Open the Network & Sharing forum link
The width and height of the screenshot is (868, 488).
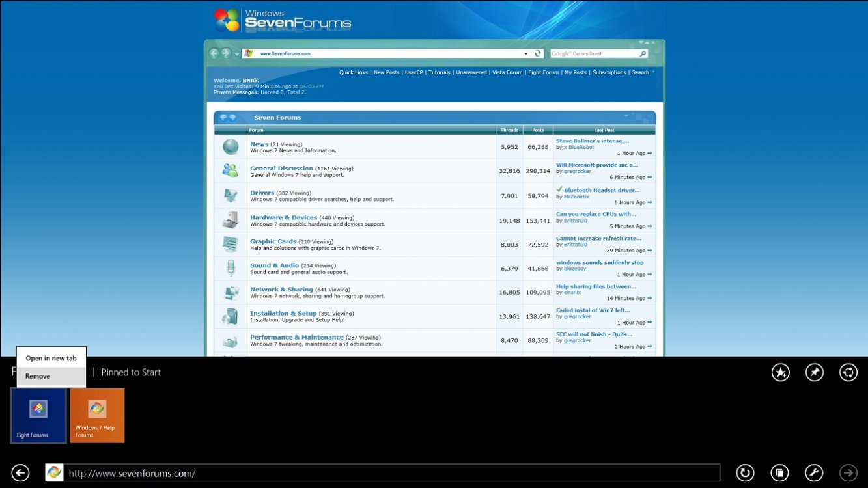[282, 290]
